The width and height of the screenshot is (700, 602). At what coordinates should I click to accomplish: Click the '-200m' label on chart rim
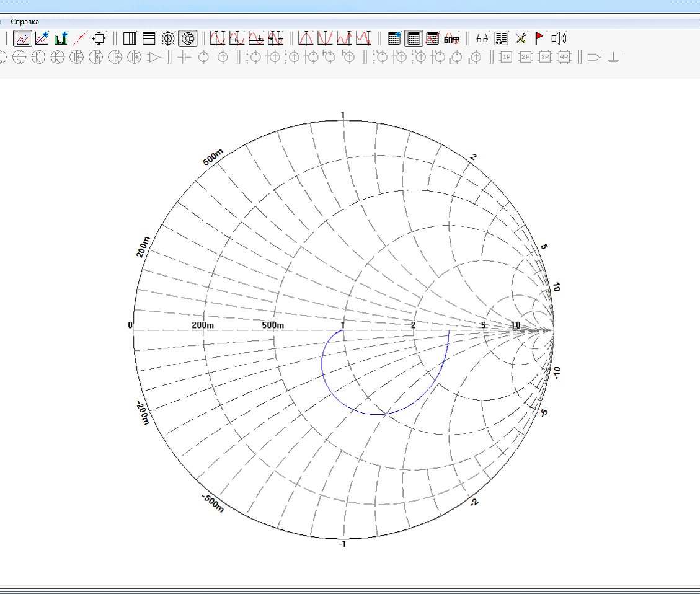143,414
